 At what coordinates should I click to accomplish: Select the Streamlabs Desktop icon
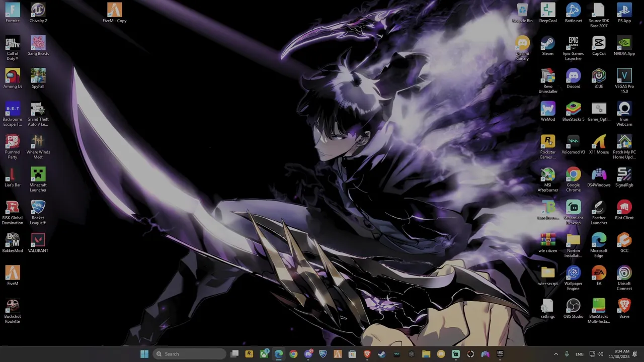(x=574, y=212)
